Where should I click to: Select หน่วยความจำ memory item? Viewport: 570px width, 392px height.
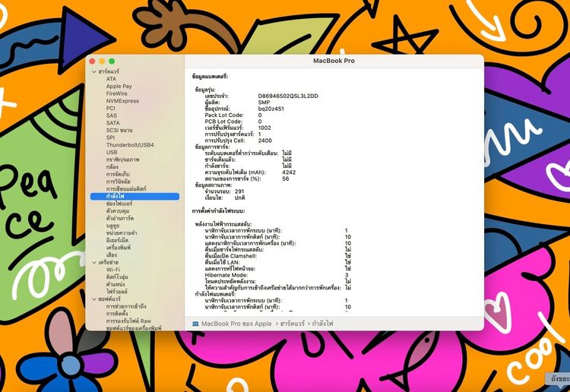[x=122, y=232]
